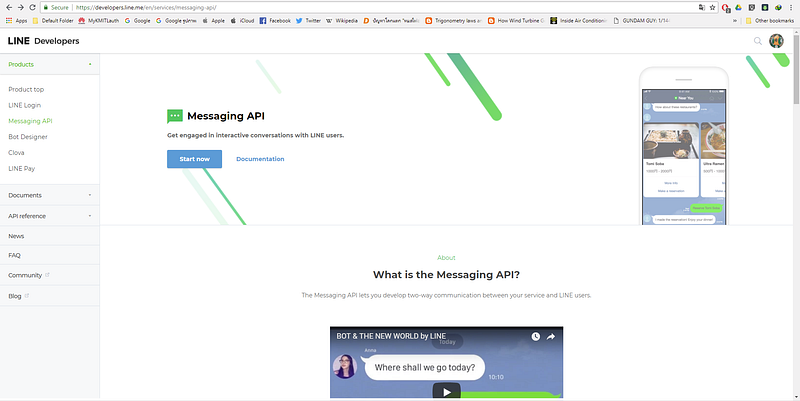This screenshot has width=800, height=401.
Task: Open the Facebook bookmark
Action: pyautogui.click(x=275, y=21)
